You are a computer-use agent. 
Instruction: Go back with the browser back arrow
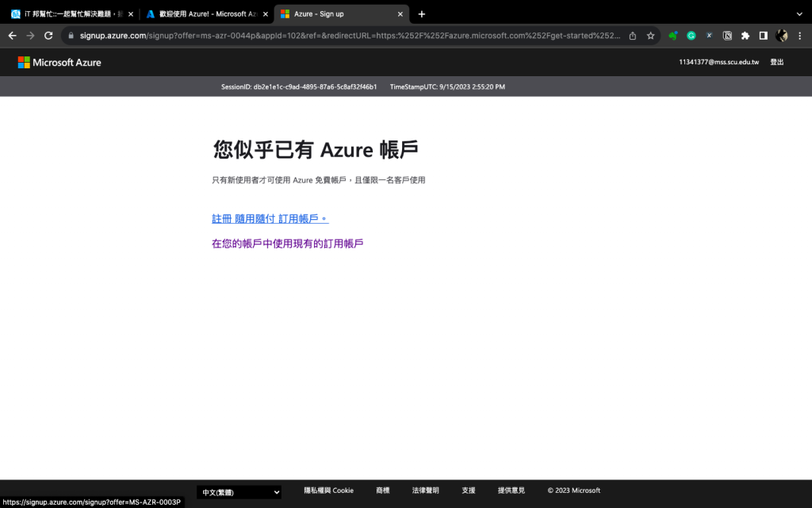[x=13, y=36]
